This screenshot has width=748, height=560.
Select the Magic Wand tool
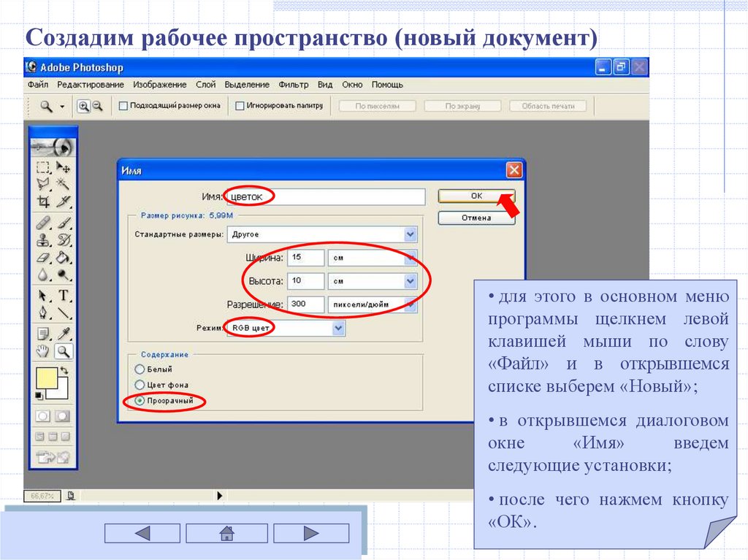pos(64,185)
